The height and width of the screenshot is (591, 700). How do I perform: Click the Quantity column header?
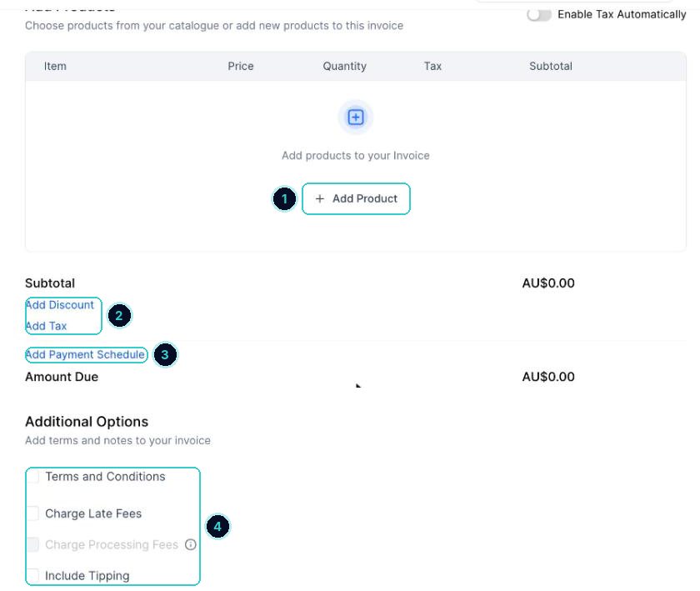tap(345, 66)
